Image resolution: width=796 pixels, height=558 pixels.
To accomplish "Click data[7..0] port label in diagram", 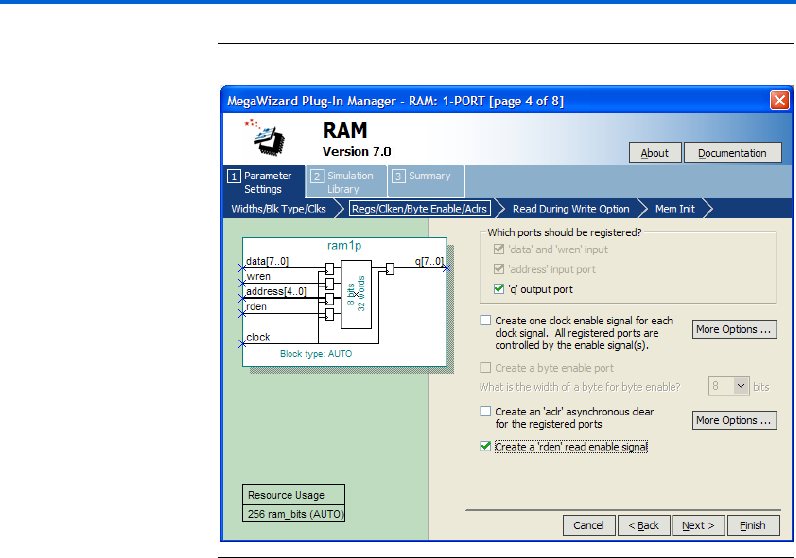I will point(268,261).
